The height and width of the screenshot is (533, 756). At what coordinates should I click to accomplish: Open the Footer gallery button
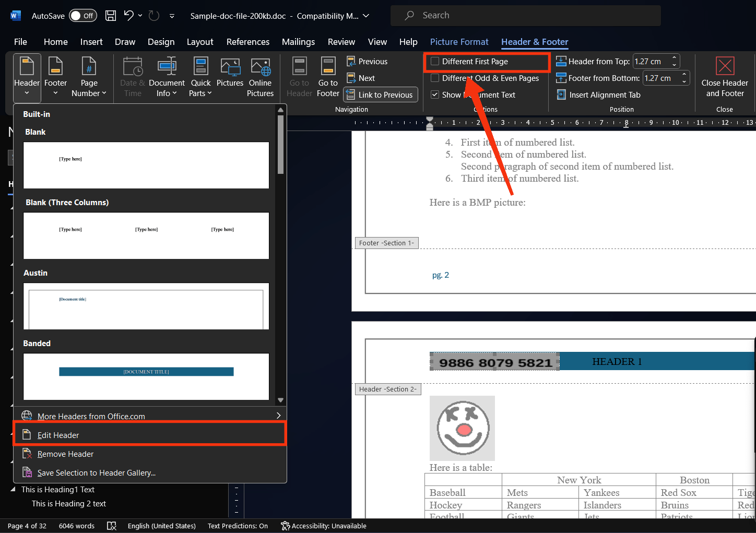(55, 77)
